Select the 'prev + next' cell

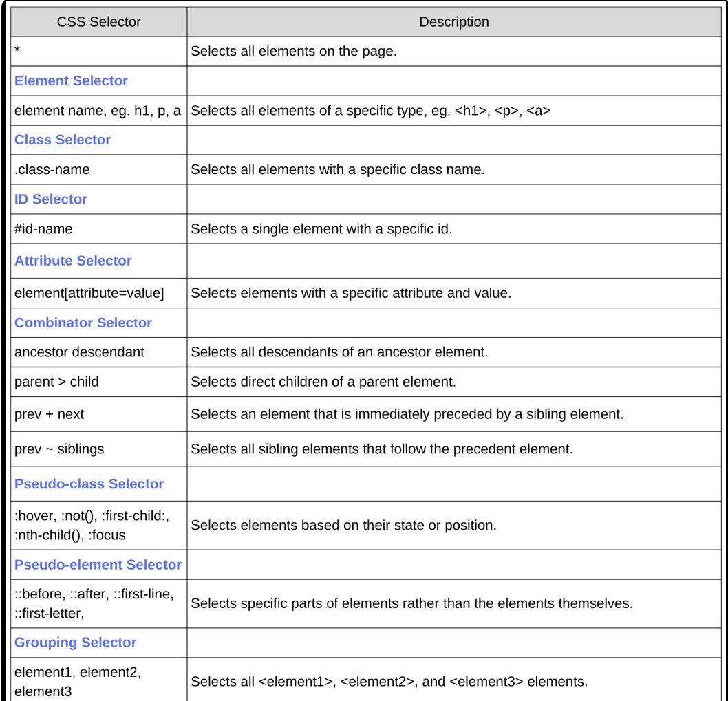(99, 413)
